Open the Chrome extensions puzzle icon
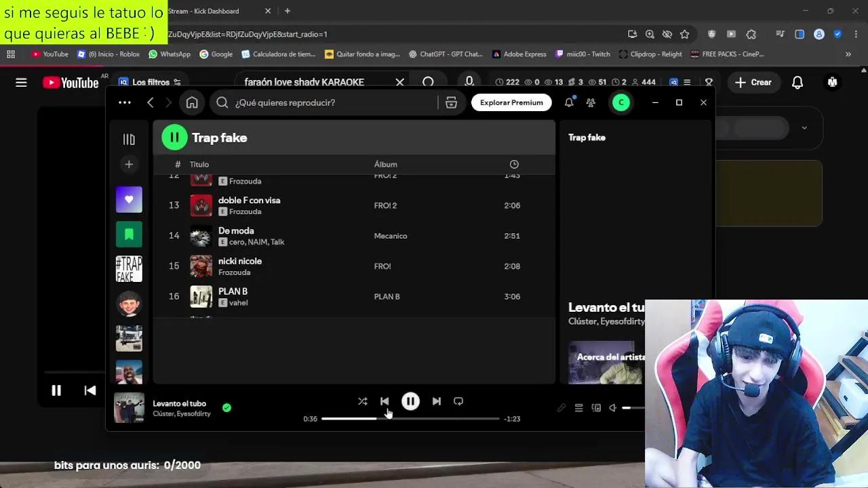This screenshot has width=868, height=488. click(751, 34)
